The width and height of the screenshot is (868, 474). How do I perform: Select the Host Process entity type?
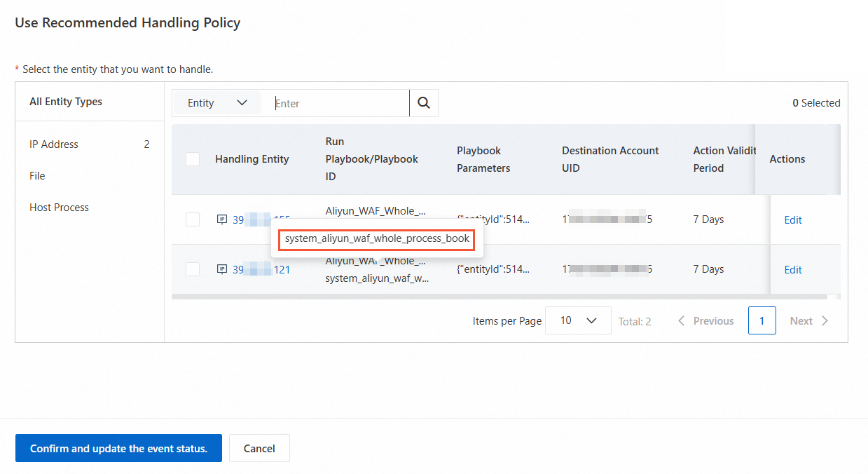(59, 208)
